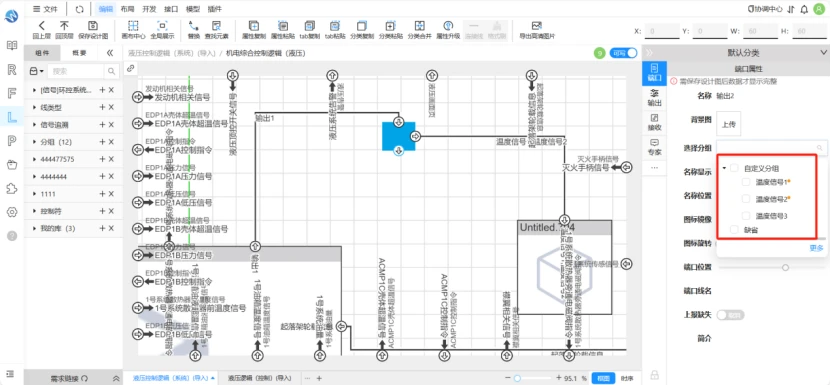
Task: Open the 默认分类 dropdown chevron
Action: click(823, 52)
